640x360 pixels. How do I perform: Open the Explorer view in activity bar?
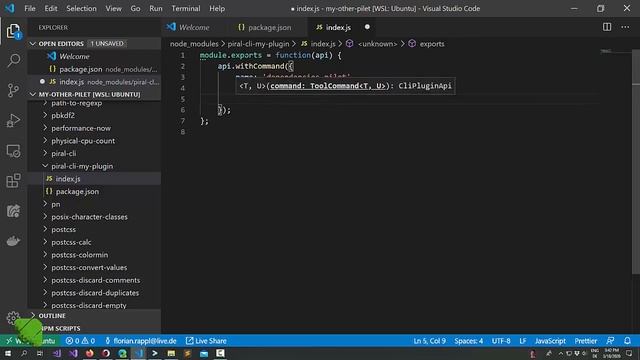coord(13,31)
